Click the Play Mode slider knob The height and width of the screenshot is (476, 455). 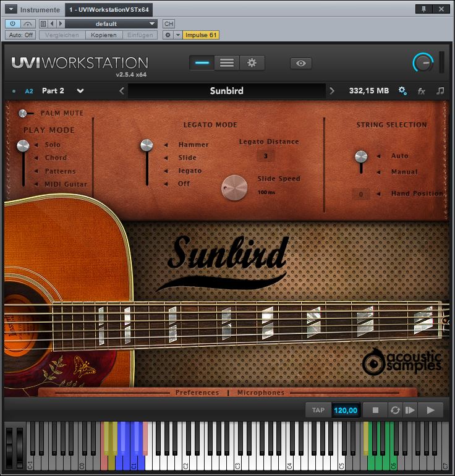[23, 146]
